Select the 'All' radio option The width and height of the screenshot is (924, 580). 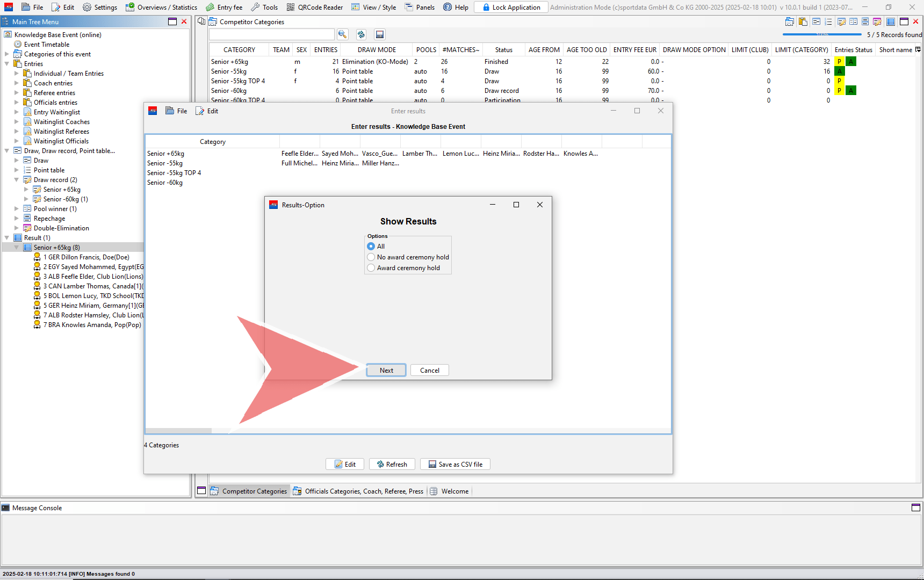point(371,247)
